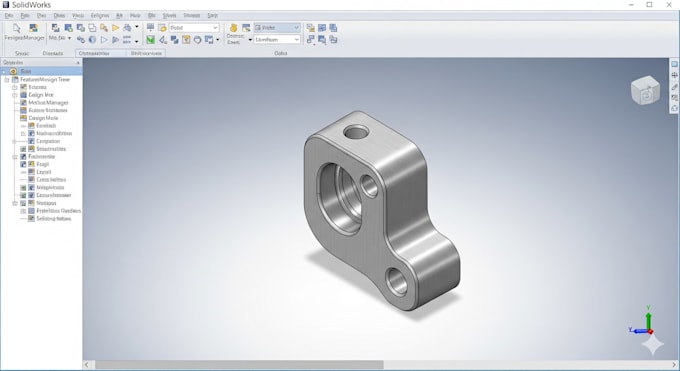Open the dropdown arrow beside the screen icon
Screen dimensions: 680x371
tap(218, 40)
